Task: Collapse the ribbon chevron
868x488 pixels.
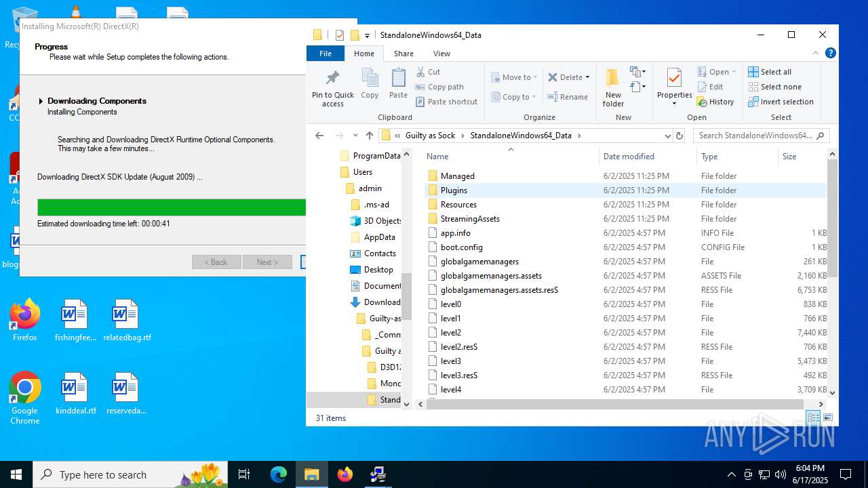Action: click(x=816, y=53)
